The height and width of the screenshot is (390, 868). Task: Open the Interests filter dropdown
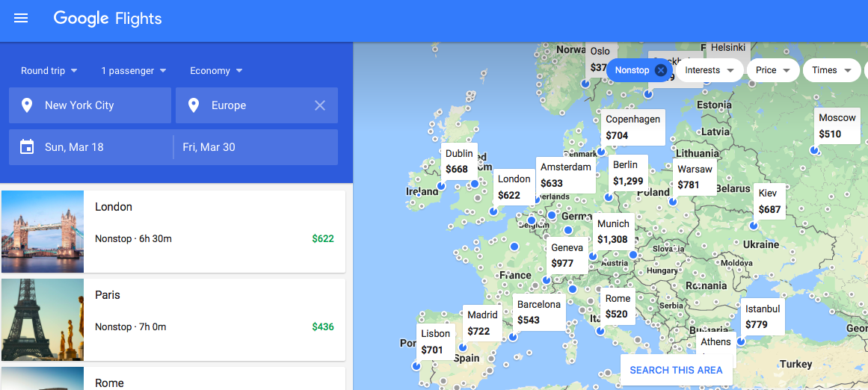(710, 70)
